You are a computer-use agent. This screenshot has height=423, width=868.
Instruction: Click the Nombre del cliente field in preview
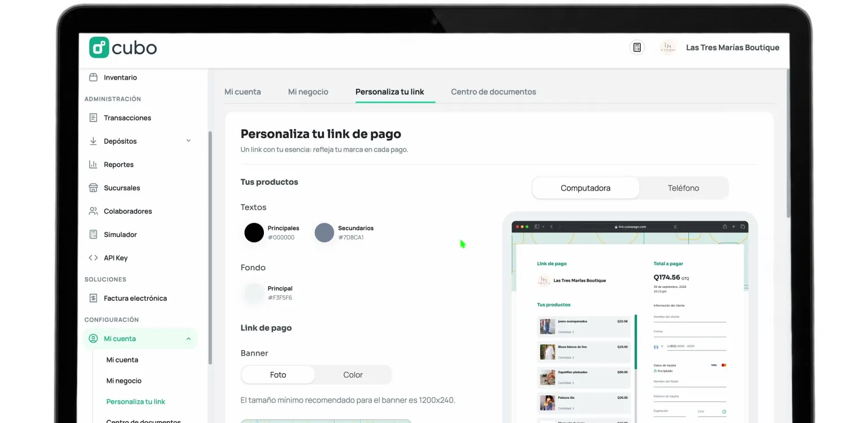click(689, 318)
